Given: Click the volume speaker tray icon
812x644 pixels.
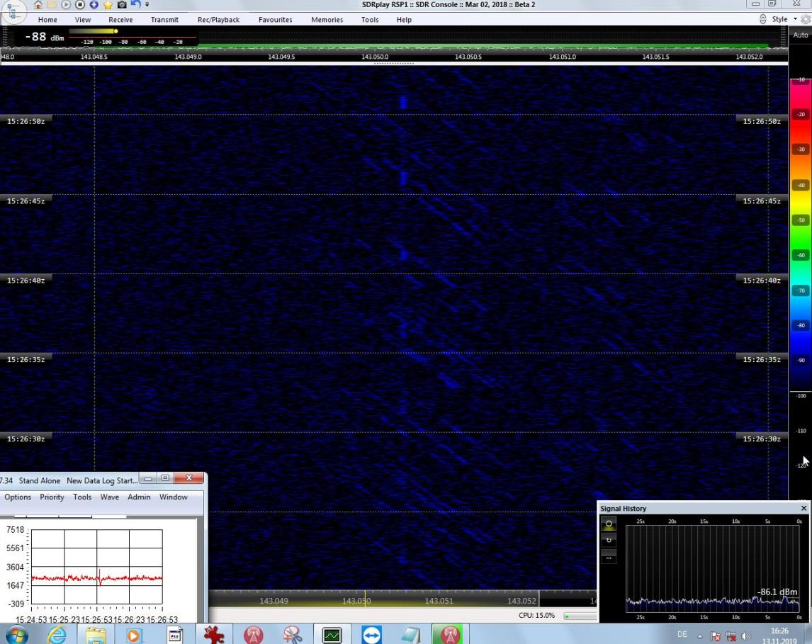Looking at the screenshot, I should pyautogui.click(x=746, y=636).
